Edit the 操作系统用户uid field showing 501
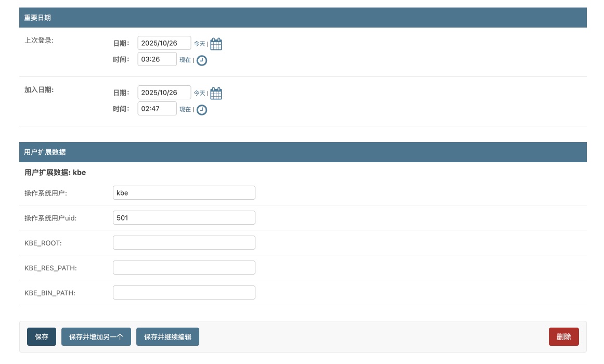 [x=184, y=218]
